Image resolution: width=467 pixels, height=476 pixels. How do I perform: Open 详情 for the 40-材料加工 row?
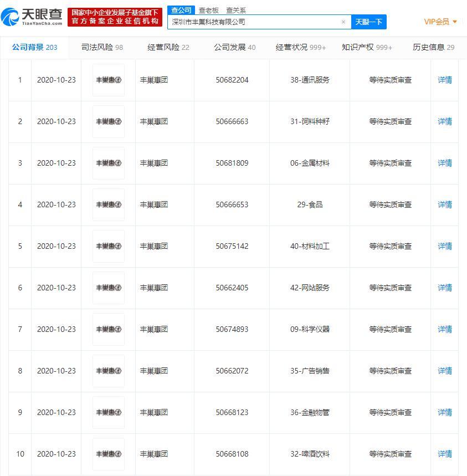445,246
